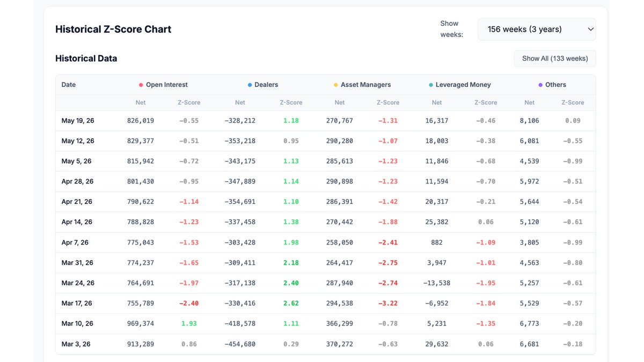Image resolution: width=644 pixels, height=362 pixels.
Task: Click Asset Managers Z-Score -3.22 value
Action: point(388,304)
